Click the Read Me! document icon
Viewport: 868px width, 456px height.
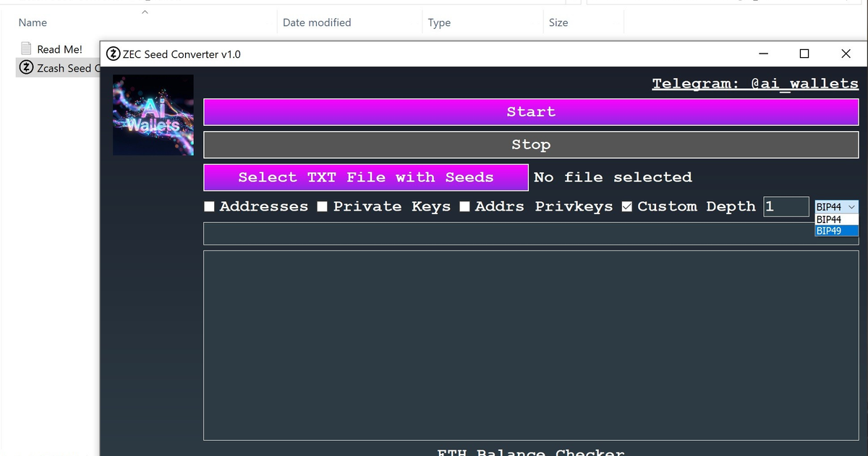click(x=26, y=49)
